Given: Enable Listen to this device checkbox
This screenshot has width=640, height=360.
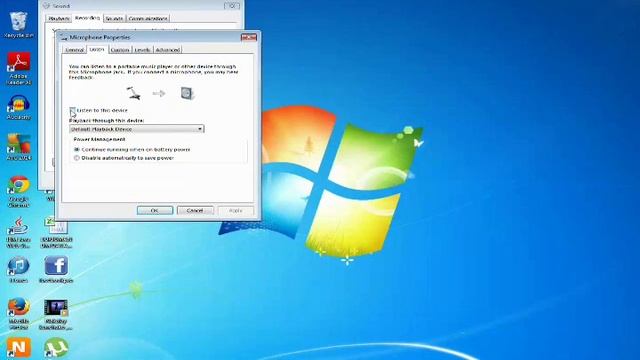Looking at the screenshot, I should point(72,110).
